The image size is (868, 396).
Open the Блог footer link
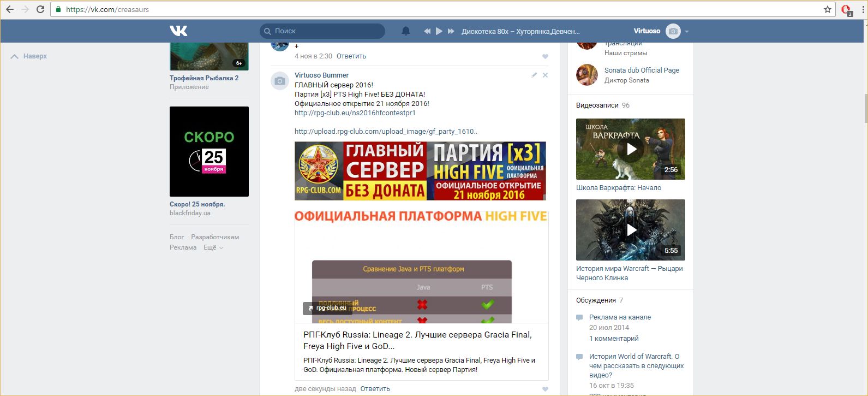point(177,237)
